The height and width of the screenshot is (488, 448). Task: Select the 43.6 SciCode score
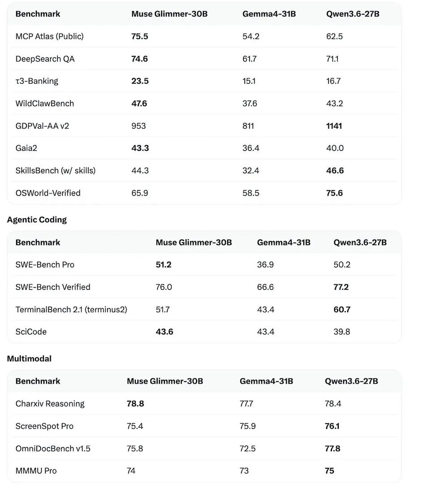(x=164, y=332)
